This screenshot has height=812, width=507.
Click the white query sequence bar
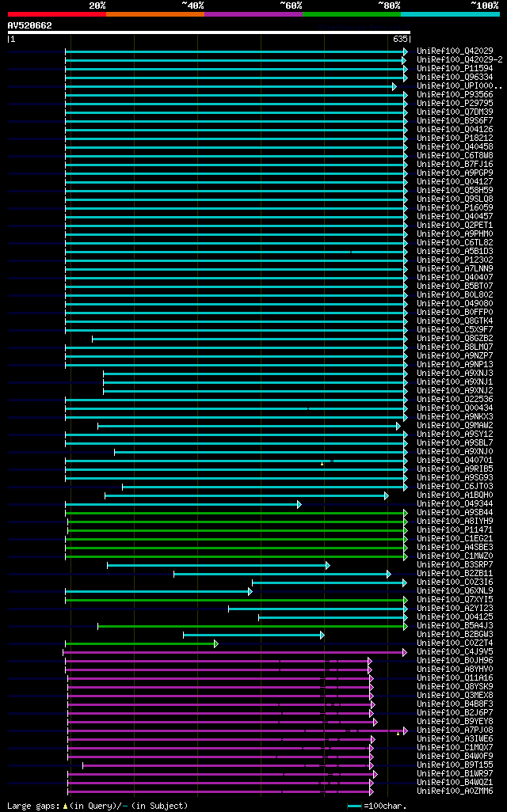tap(209, 32)
